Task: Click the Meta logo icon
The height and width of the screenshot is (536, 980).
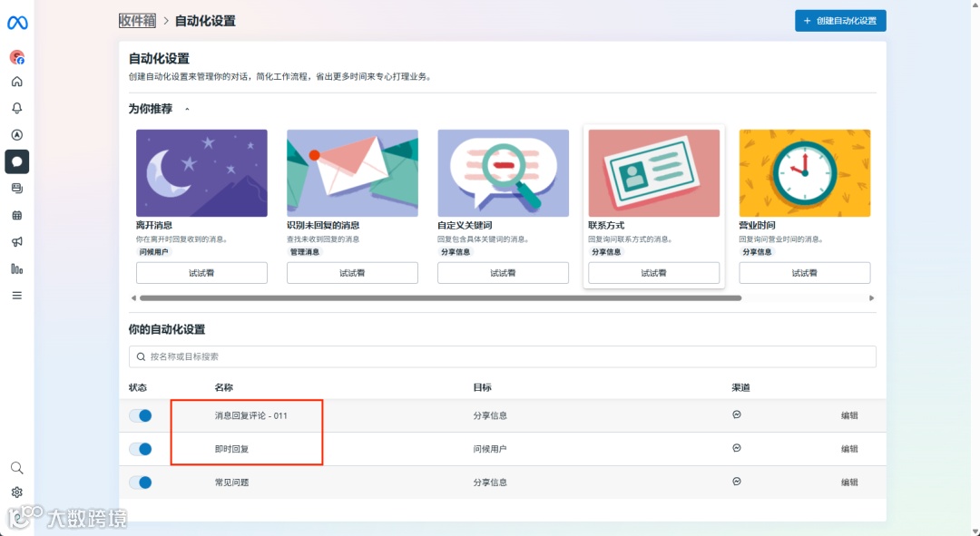Action: click(17, 23)
